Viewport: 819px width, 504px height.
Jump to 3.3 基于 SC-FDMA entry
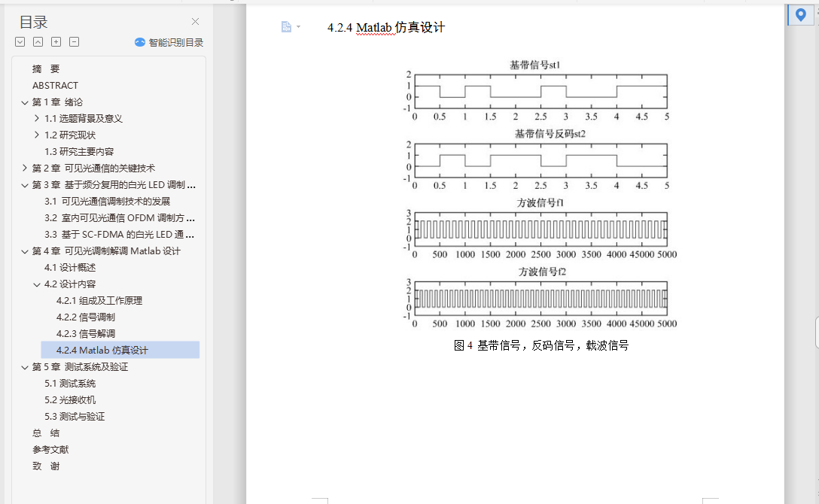(120, 235)
